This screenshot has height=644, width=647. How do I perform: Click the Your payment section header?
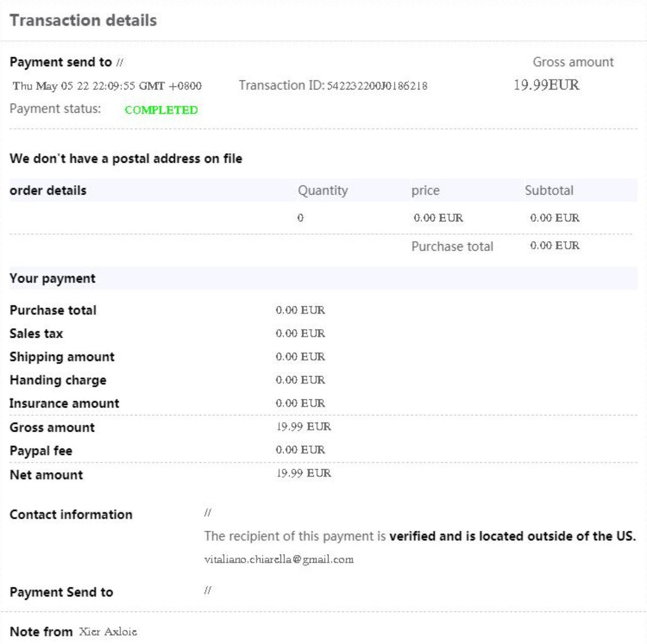coord(53,279)
